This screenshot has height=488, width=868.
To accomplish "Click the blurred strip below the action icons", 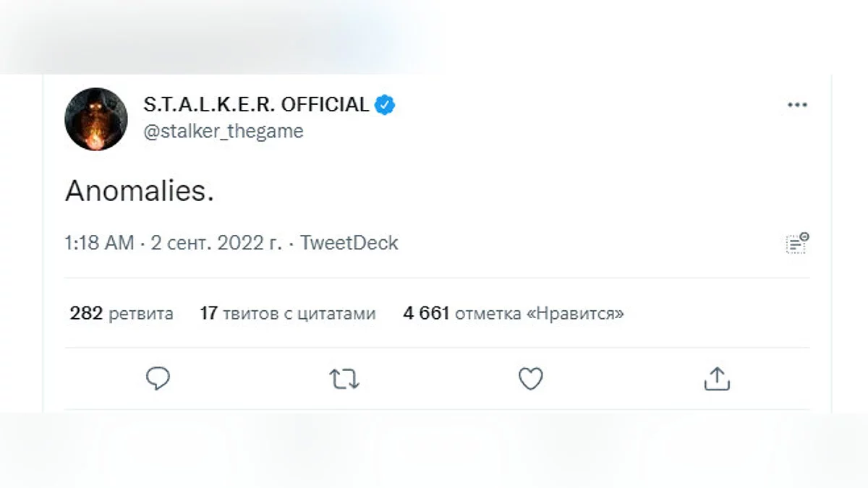I will point(434,448).
